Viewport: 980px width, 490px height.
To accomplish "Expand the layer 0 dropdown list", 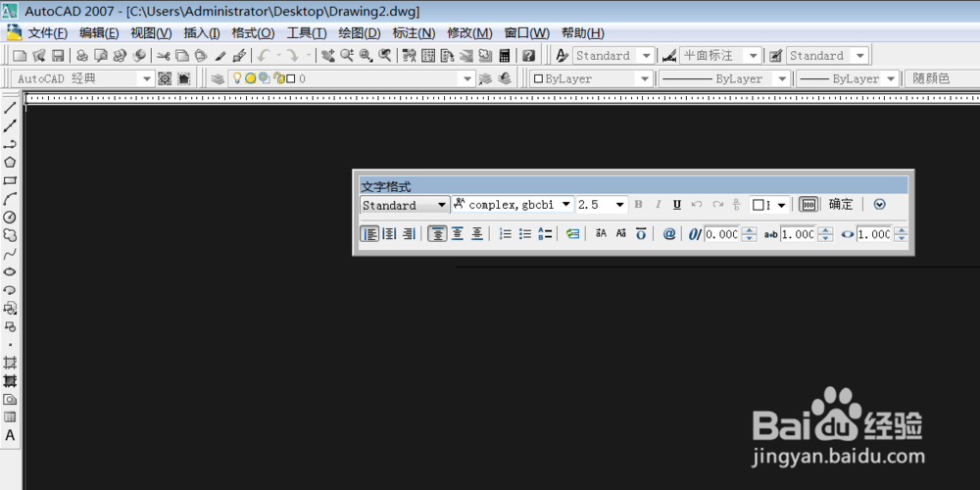I will tap(466, 78).
